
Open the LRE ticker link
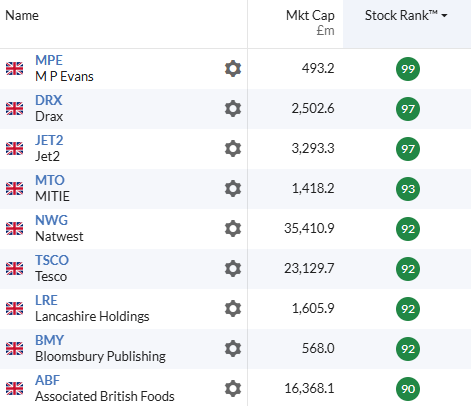[x=46, y=300]
